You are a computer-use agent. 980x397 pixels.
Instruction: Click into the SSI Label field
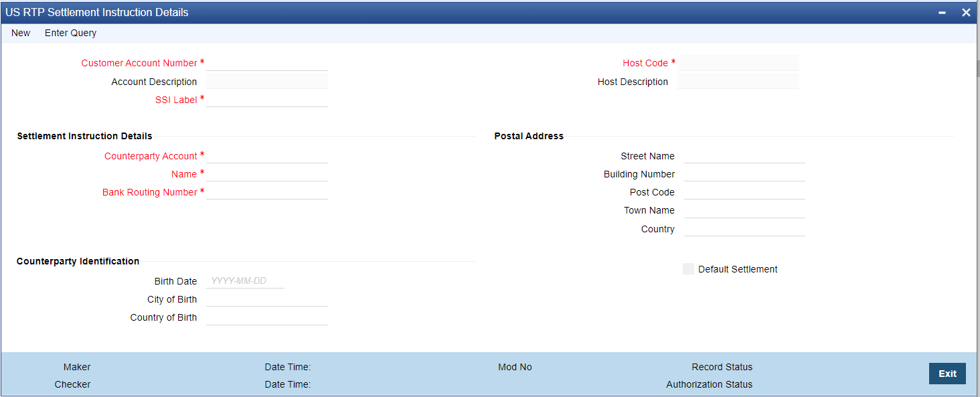tap(267, 100)
